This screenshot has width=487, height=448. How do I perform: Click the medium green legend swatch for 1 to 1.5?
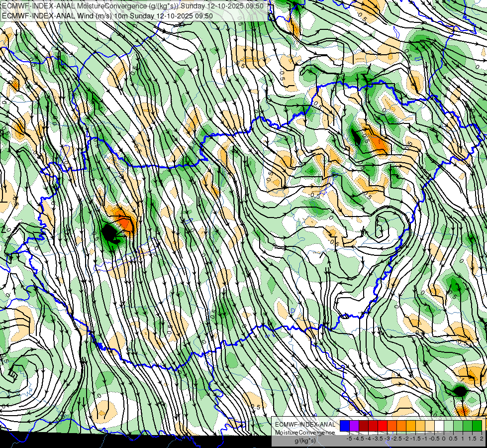pyautogui.click(x=468, y=426)
